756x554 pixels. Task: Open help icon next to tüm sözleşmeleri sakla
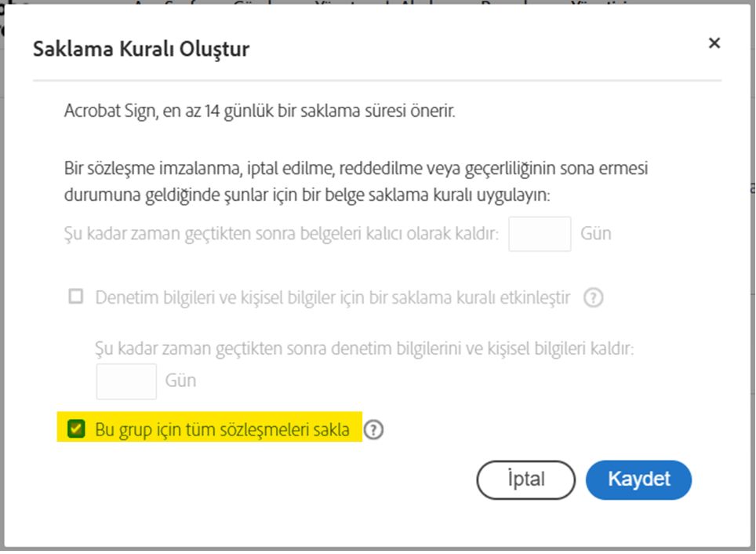pyautogui.click(x=374, y=430)
